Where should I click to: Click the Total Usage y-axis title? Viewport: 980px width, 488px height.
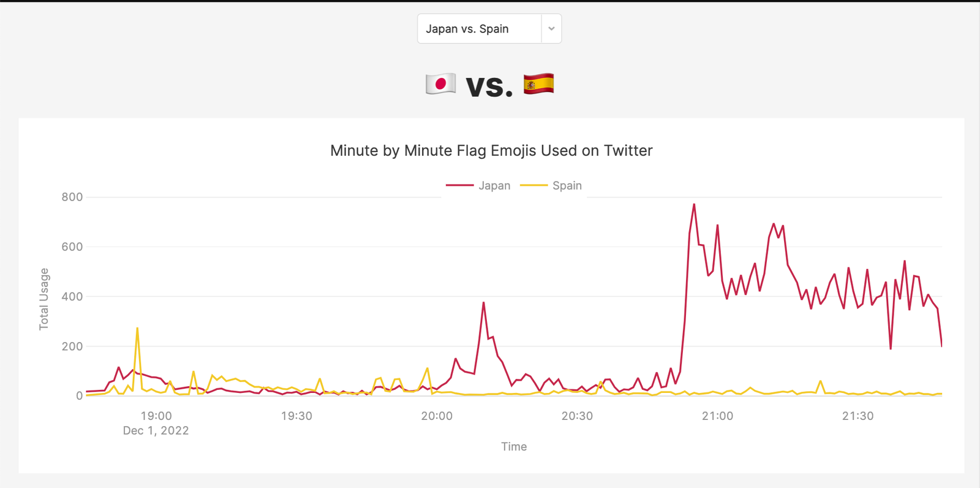click(44, 299)
